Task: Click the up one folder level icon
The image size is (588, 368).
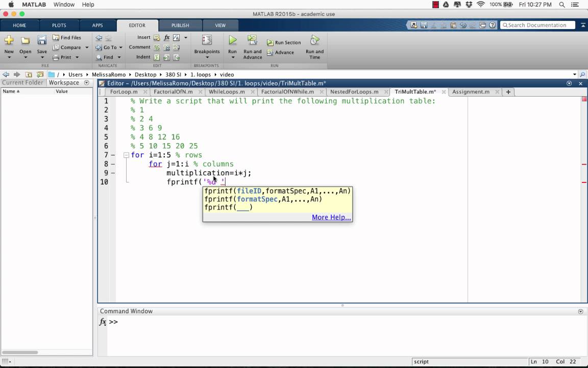Action: [x=29, y=74]
